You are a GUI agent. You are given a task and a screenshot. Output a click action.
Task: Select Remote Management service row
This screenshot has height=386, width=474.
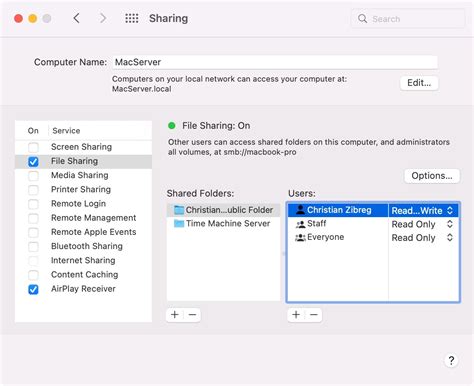[x=83, y=218]
